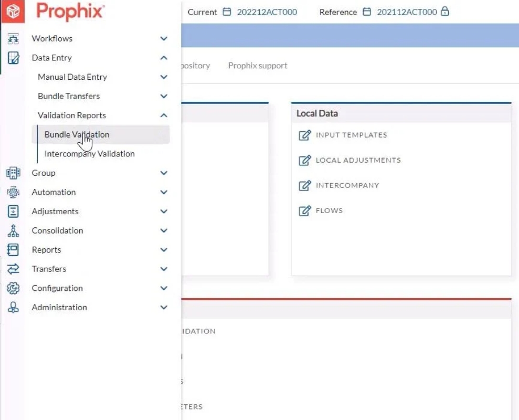Expand the Automation menu chevron
The width and height of the screenshot is (519, 420).
164,192
